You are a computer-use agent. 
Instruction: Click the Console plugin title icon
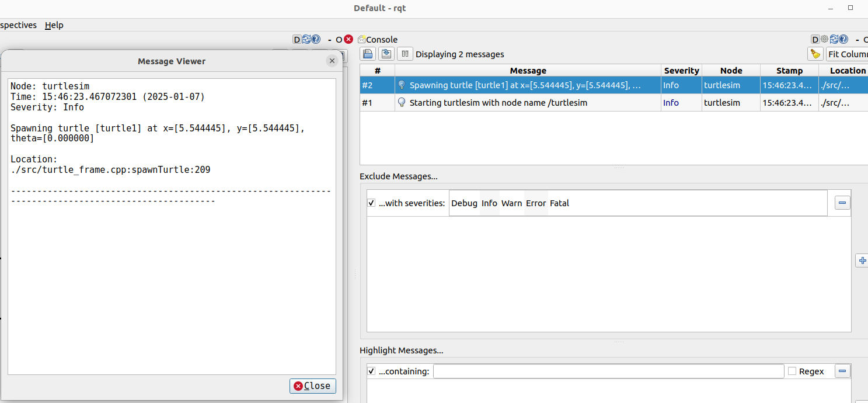362,40
